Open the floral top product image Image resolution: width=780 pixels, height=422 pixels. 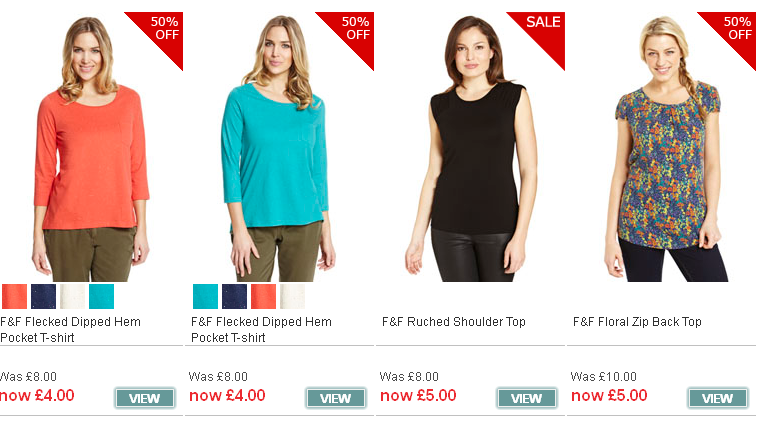pyautogui.click(x=664, y=147)
